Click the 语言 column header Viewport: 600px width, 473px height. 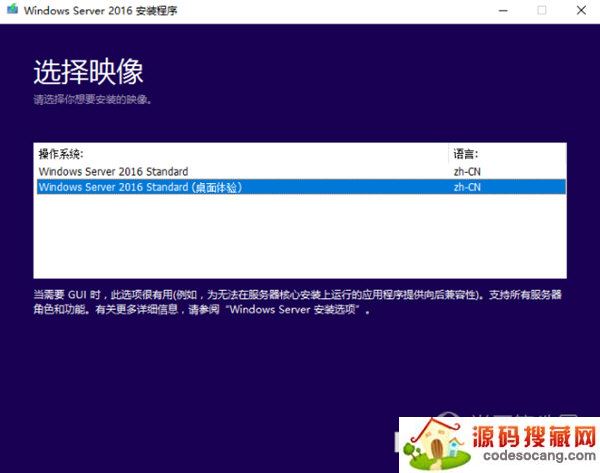pyautogui.click(x=465, y=154)
